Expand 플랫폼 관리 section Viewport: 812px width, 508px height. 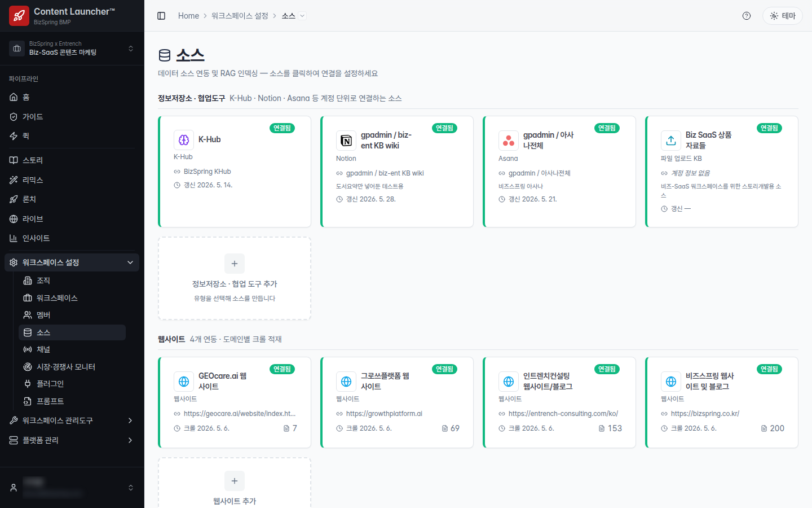click(x=72, y=440)
